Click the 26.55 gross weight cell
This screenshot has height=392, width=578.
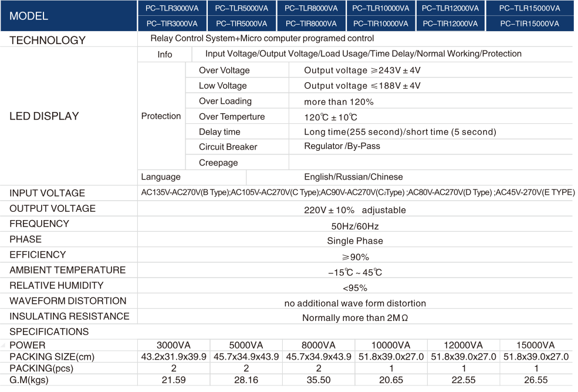pos(535,380)
